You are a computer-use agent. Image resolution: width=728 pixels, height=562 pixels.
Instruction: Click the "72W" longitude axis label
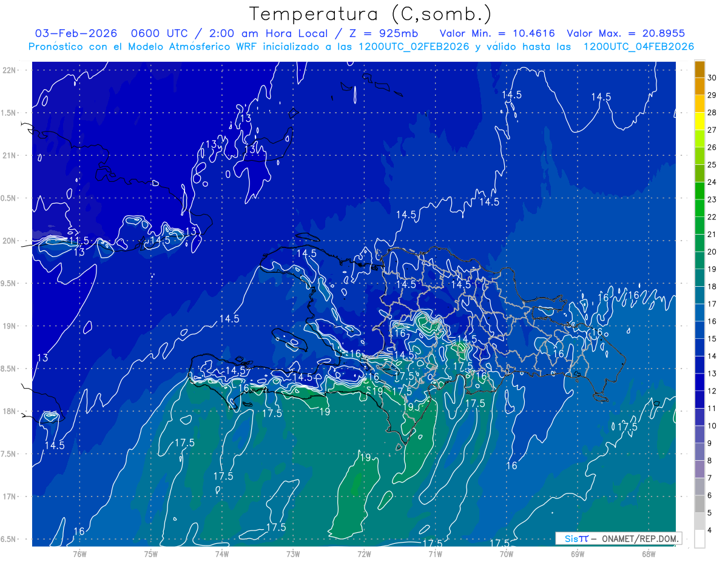click(x=364, y=554)
